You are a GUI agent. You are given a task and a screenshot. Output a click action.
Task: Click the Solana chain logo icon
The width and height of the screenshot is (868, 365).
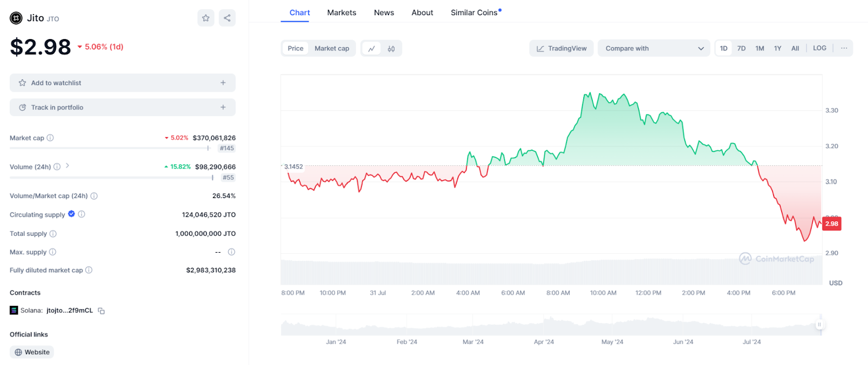[14, 310]
